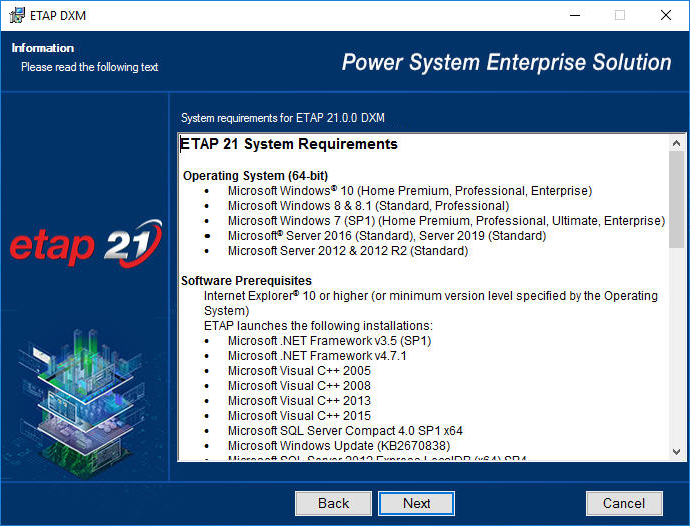Click the "Software Prerequisites" heading
690x526 pixels.
(246, 280)
